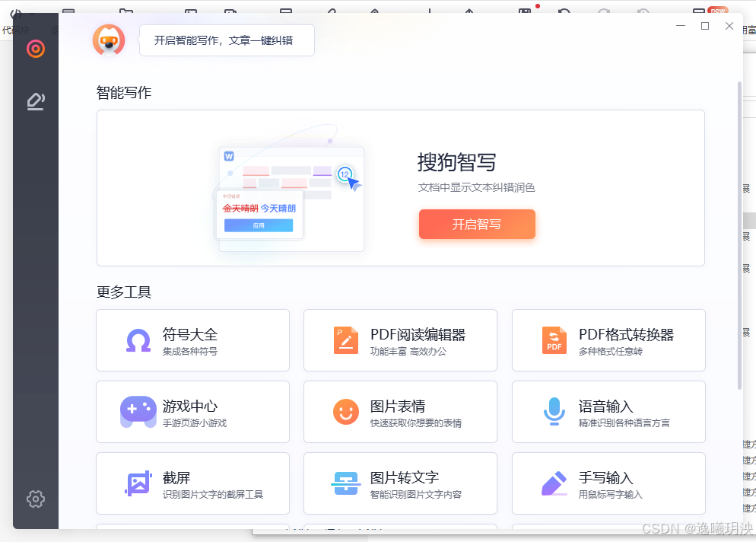Click the 快速获取你想要的表情 description
This screenshot has height=542, width=756.
[416, 422]
